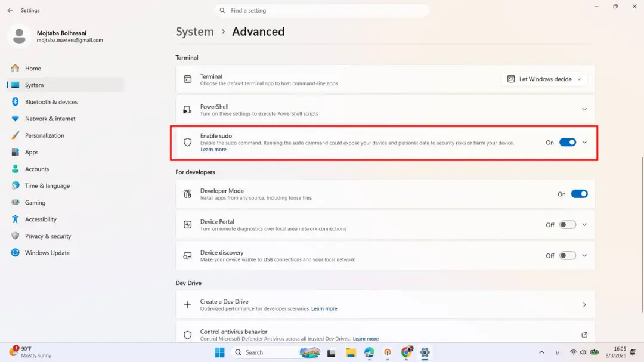Turn on the Device discovery toggle
This screenshot has width=644, height=362.
(x=568, y=256)
